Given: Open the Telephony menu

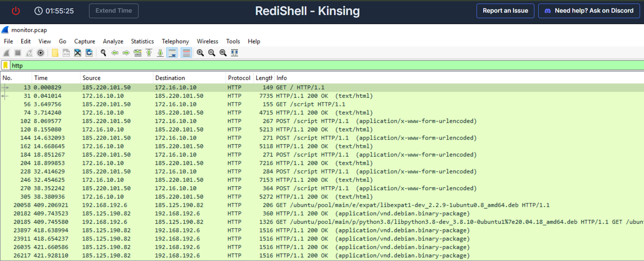Looking at the screenshot, I should [175, 41].
